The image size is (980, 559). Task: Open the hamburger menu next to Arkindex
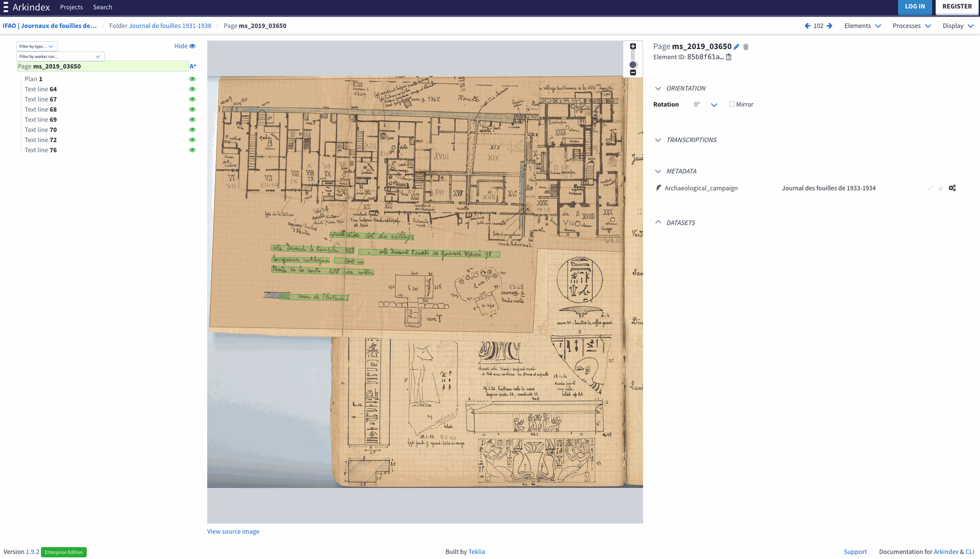(x=6, y=7)
